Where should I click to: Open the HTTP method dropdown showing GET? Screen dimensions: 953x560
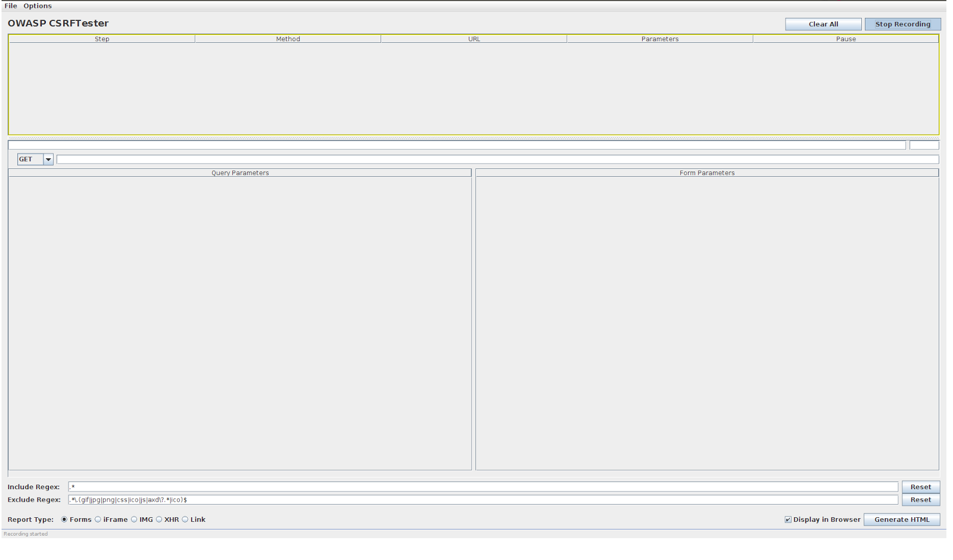coord(47,159)
